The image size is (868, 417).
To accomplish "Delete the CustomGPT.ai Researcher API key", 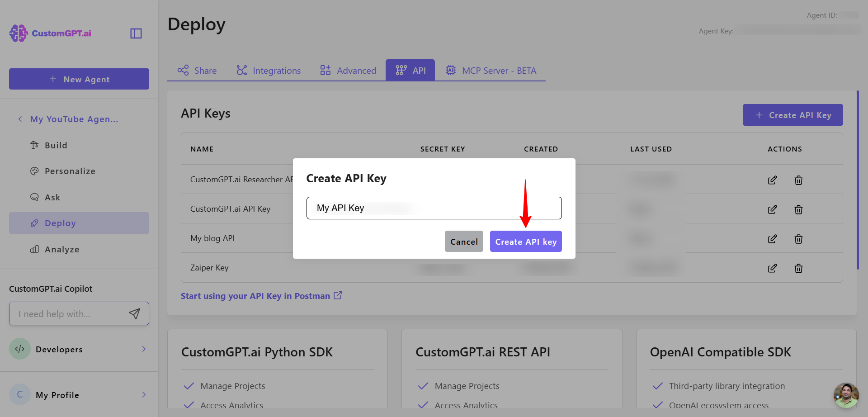I will point(799,180).
